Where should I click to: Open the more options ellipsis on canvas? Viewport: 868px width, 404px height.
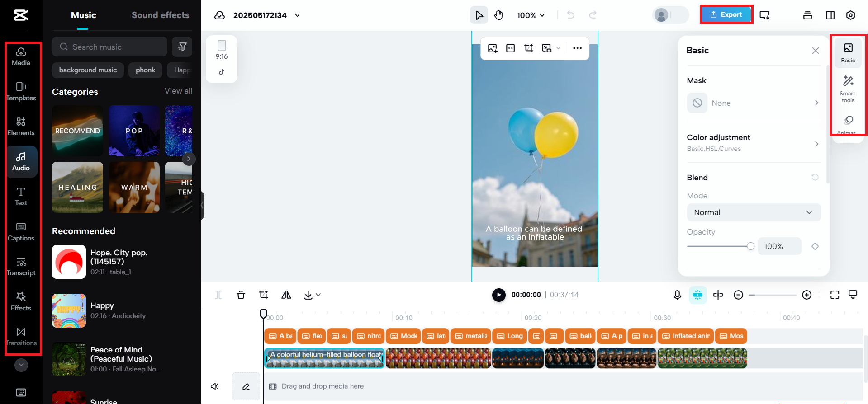(x=577, y=48)
